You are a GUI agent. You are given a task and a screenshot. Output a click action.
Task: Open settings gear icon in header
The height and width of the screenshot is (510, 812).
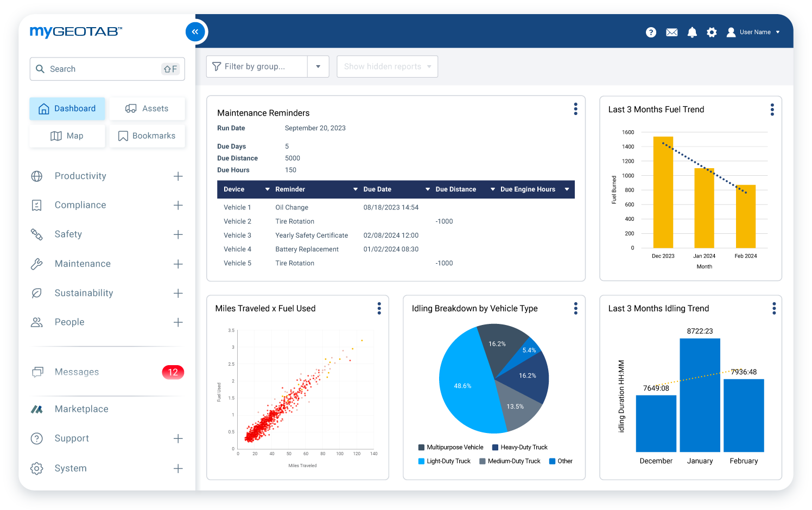coord(712,33)
